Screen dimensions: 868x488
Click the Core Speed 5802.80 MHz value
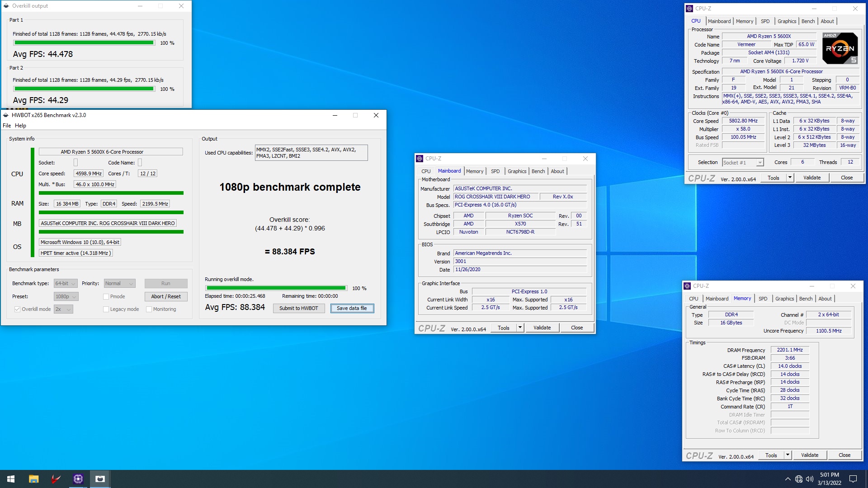(743, 121)
